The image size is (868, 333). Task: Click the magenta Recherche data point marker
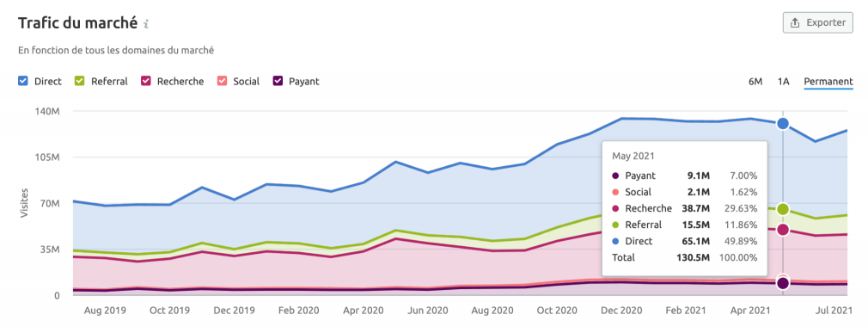click(x=783, y=230)
